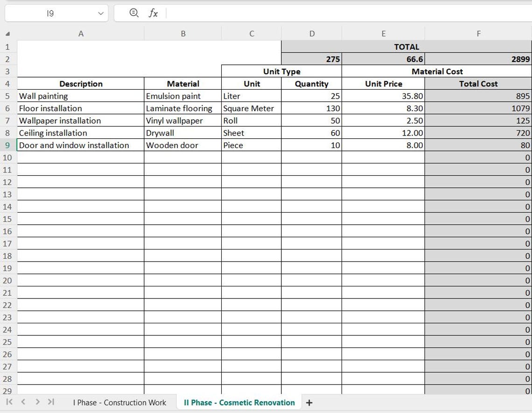Select column F by clicking its header
532x413 pixels.
pos(478,33)
